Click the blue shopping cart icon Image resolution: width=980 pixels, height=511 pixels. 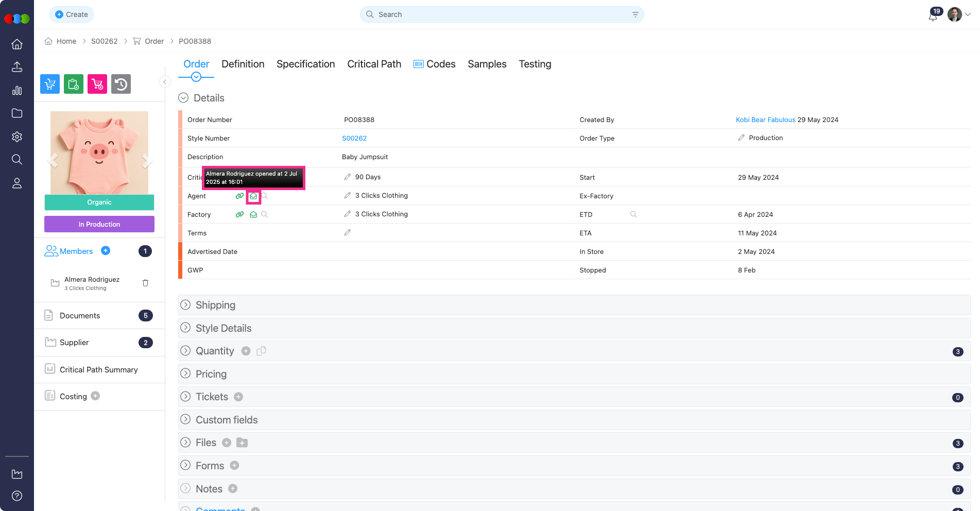(x=50, y=84)
